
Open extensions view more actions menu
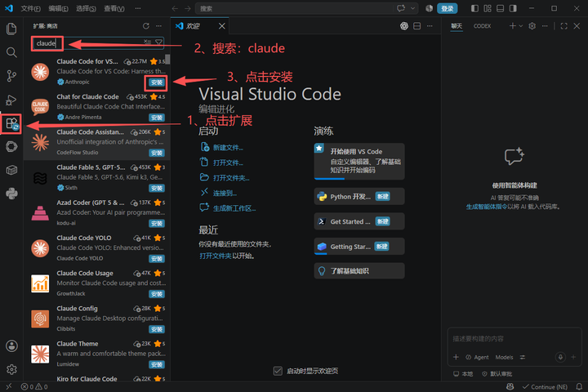coord(159,26)
